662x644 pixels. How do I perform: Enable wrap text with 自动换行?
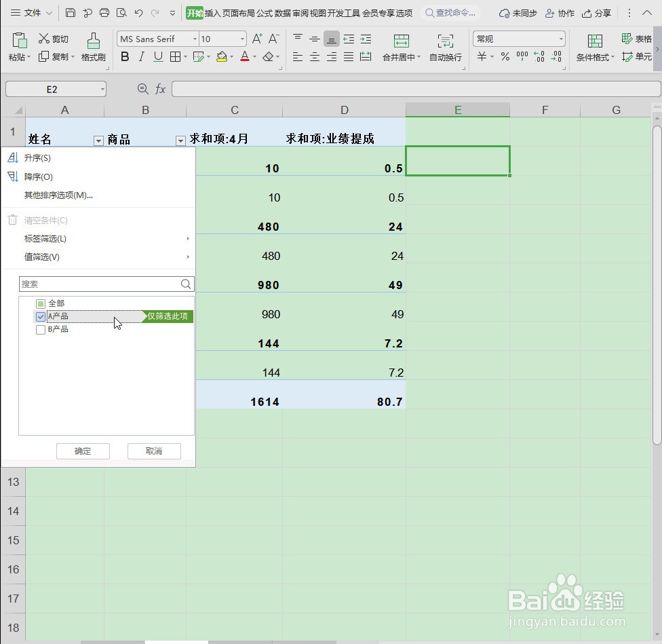tap(444, 48)
